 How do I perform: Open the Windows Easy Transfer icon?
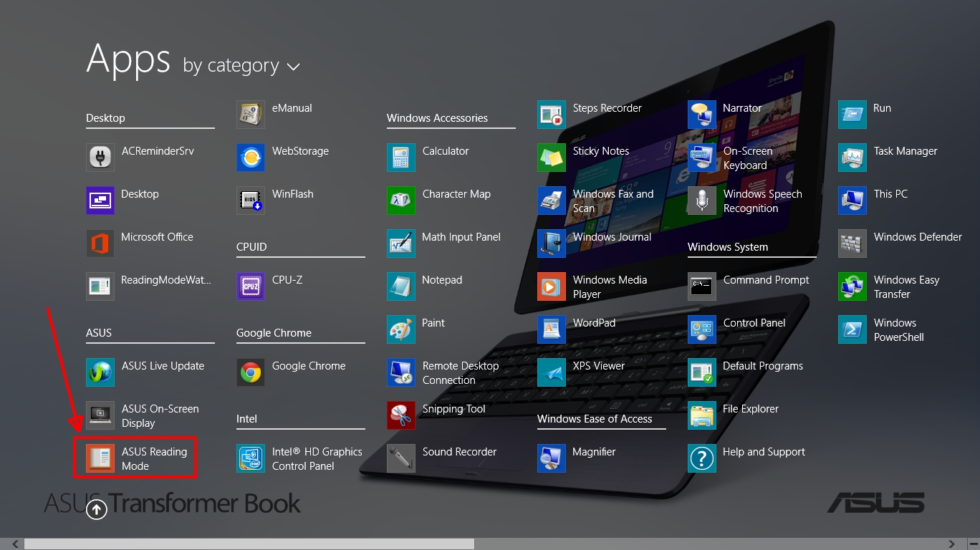pos(852,286)
